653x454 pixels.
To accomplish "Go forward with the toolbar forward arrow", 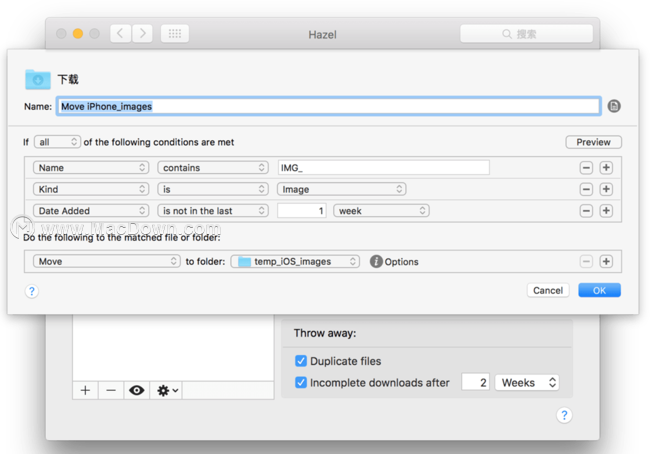I will pos(142,33).
